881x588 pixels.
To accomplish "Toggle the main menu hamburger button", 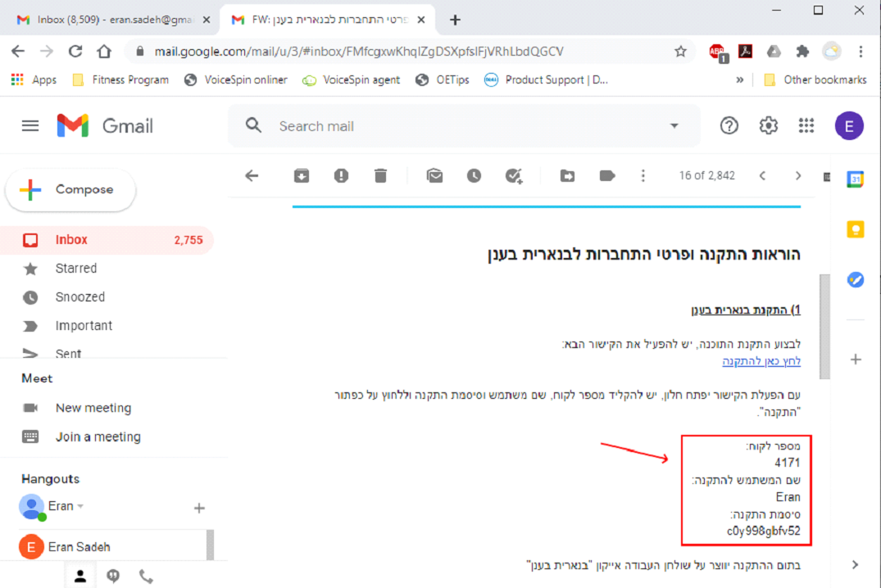I will pyautogui.click(x=30, y=125).
